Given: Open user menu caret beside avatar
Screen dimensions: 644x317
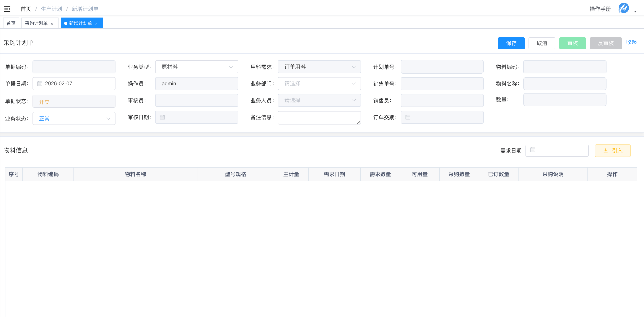Looking at the screenshot, I should [x=635, y=11].
